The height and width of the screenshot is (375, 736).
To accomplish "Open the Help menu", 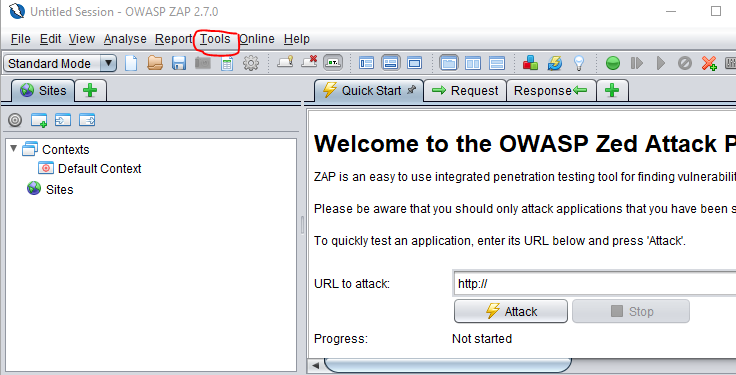I will point(297,39).
